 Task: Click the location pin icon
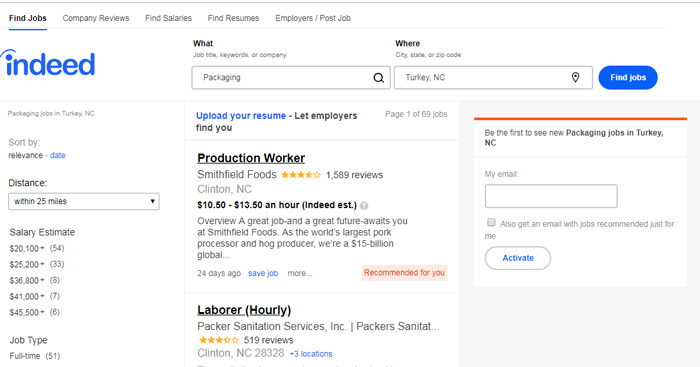pyautogui.click(x=575, y=77)
